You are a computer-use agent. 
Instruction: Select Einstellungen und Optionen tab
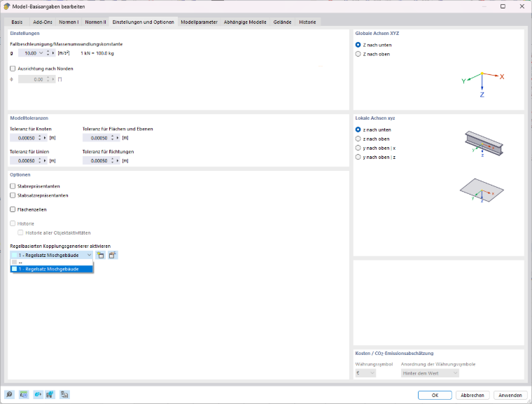click(x=143, y=22)
